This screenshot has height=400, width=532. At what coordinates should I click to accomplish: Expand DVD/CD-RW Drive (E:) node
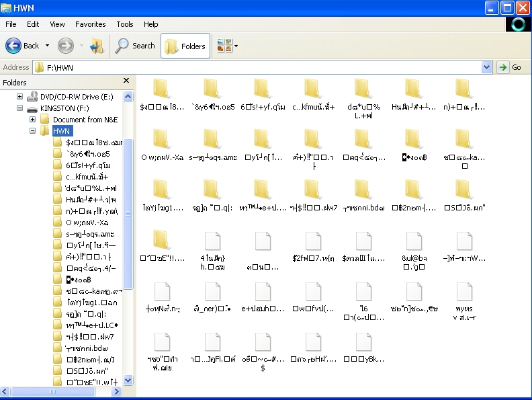point(20,96)
